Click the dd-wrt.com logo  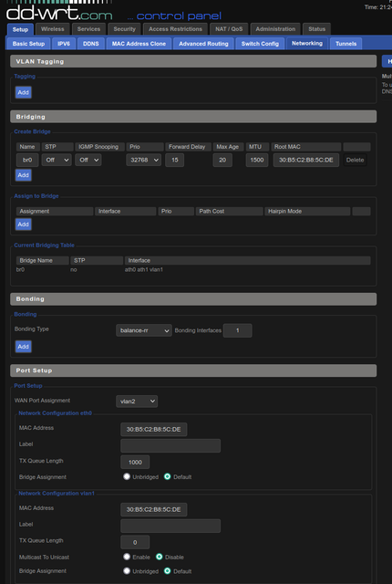pyautogui.click(x=59, y=14)
